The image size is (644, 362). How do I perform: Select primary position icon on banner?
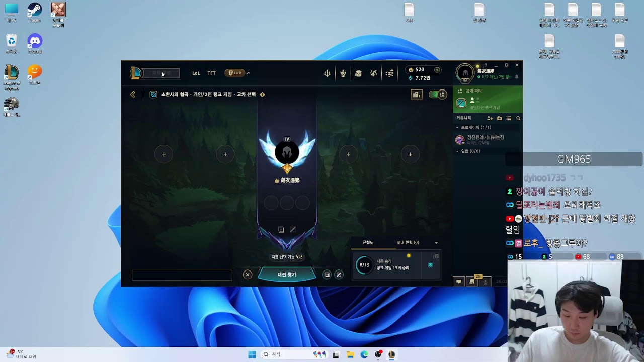coord(281,230)
